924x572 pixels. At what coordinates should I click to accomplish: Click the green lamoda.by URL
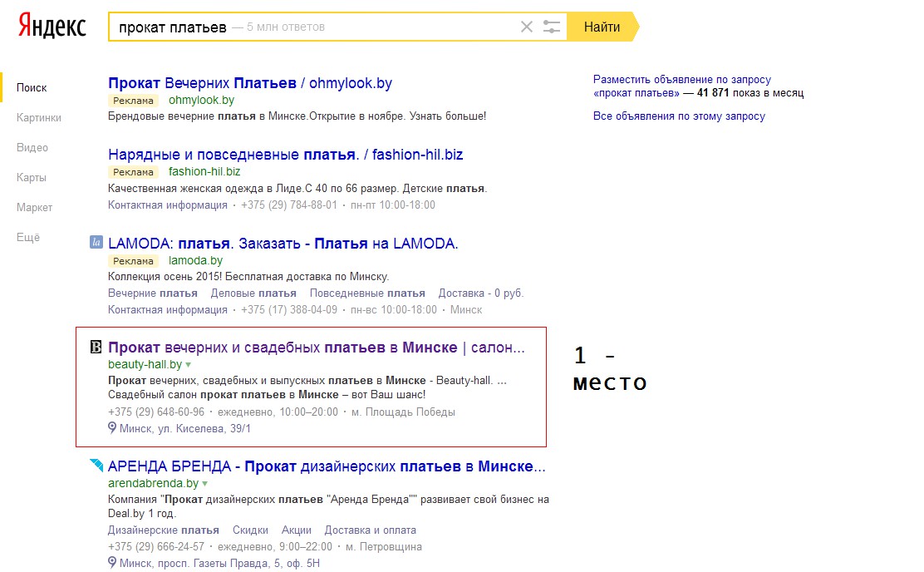195,261
